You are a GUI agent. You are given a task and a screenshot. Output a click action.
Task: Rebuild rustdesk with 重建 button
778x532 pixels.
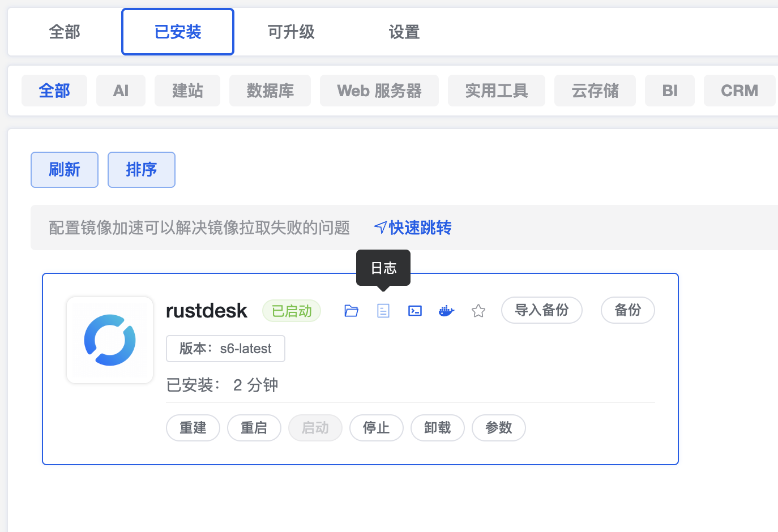193,428
